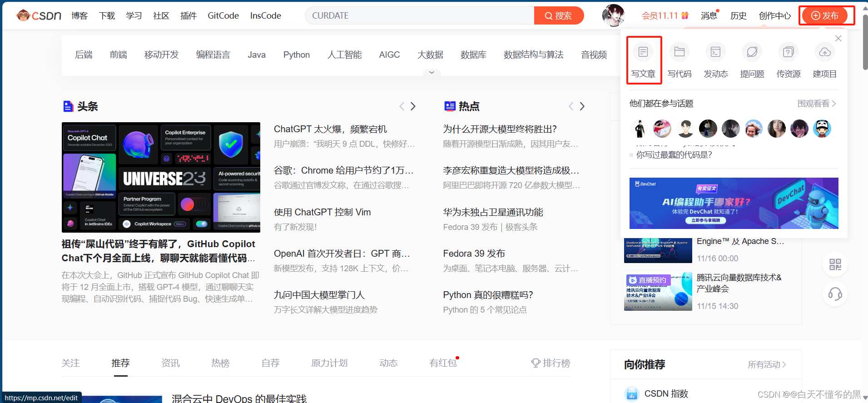Viewport: 868px width, 403px height.
Task: Switch to the 有红包 feed tab
Action: point(443,363)
